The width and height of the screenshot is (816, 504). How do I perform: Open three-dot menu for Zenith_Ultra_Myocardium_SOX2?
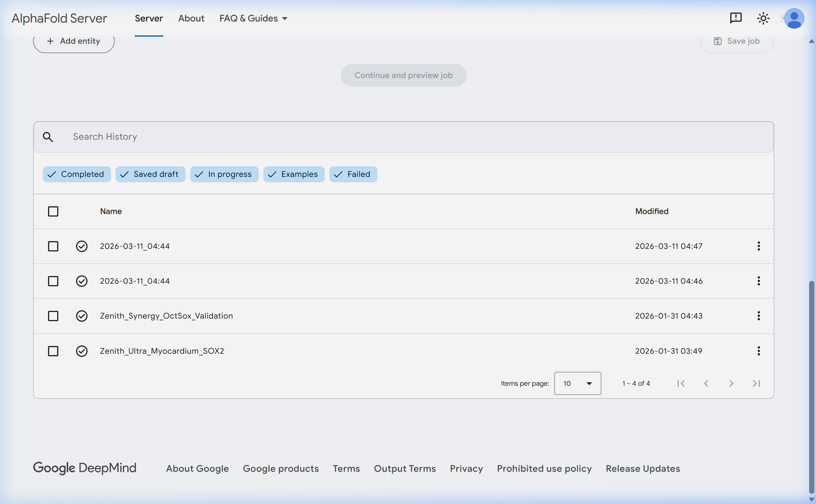(x=758, y=351)
